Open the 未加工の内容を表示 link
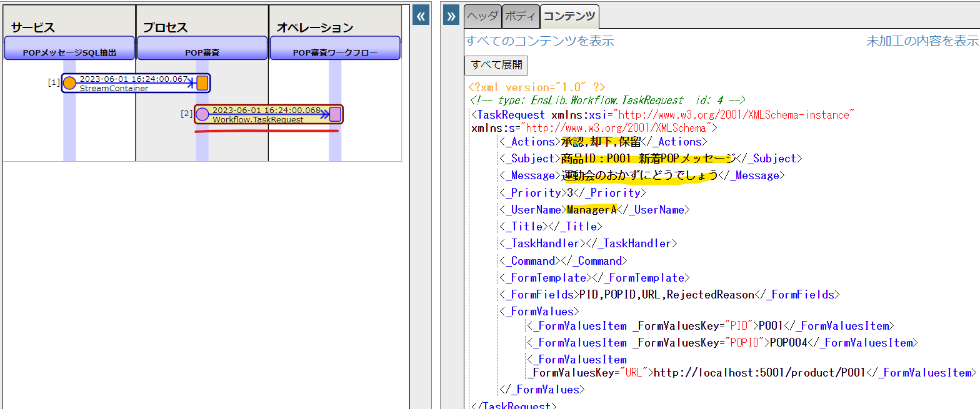The height and width of the screenshot is (409, 980). 922,41
